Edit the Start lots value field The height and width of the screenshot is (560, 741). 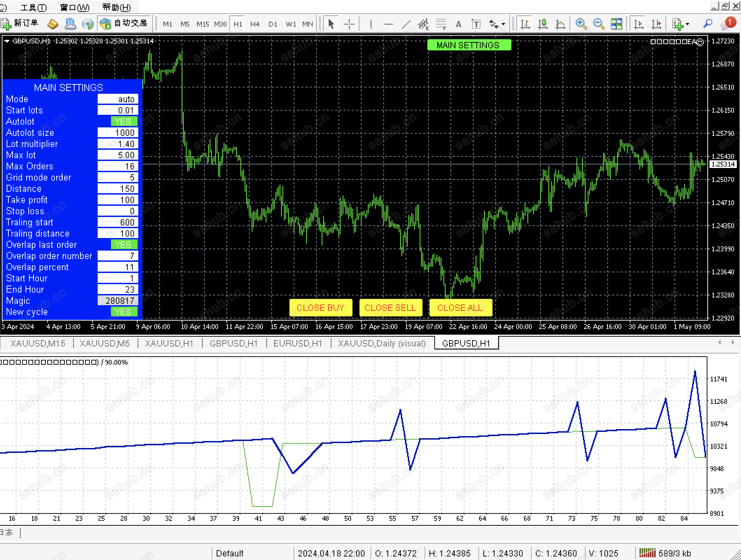(x=118, y=110)
